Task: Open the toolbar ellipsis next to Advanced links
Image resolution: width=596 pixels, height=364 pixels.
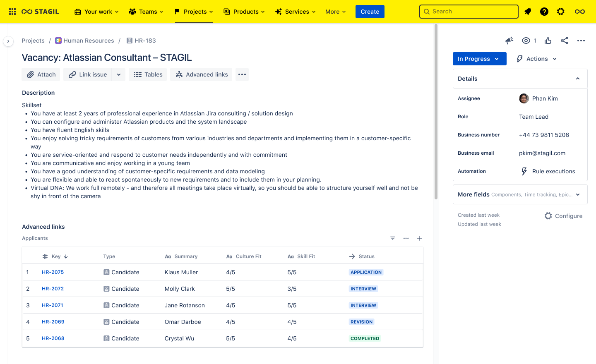Action: [242, 74]
